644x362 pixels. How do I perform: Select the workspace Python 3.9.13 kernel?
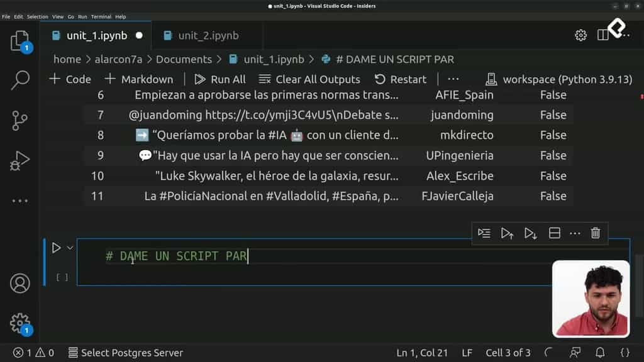click(x=558, y=79)
